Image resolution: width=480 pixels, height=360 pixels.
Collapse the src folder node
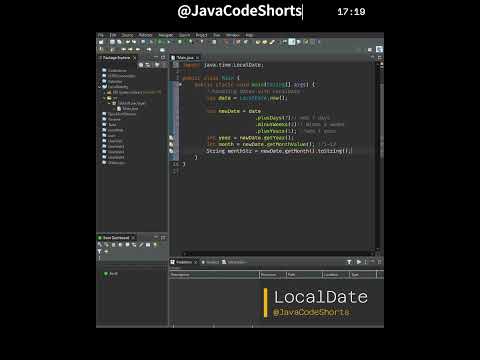104,98
